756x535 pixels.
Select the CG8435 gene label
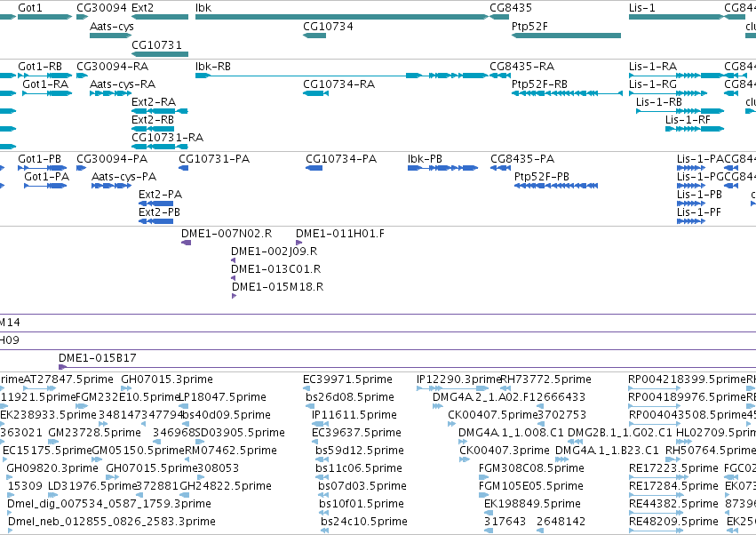coord(511,8)
